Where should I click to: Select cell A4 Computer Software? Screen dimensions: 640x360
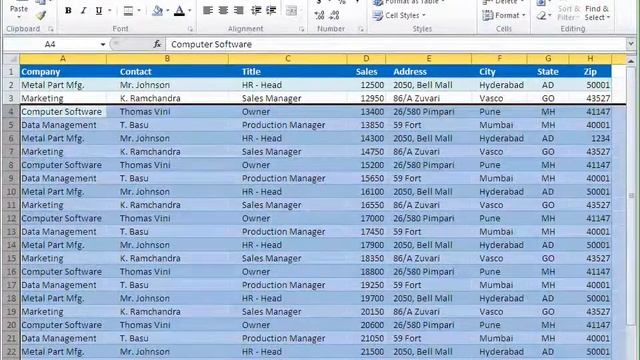63,111
